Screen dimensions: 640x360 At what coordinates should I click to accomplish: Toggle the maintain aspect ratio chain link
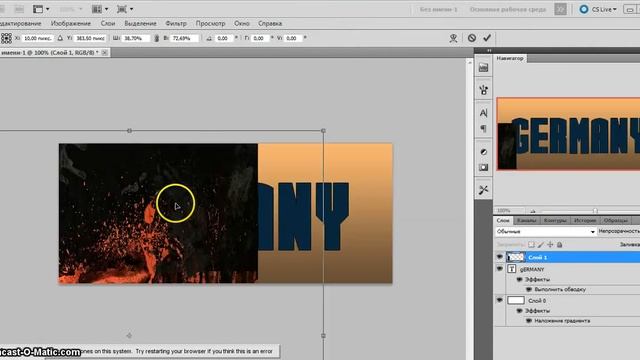pos(156,38)
